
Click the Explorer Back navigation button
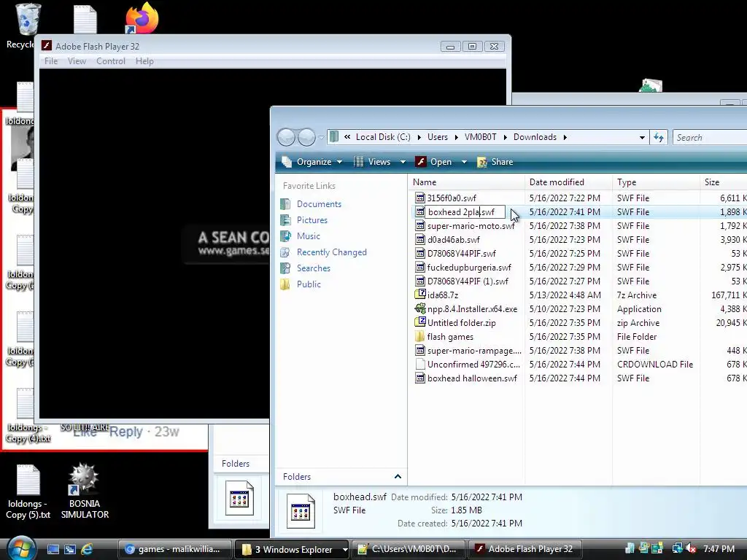286,137
